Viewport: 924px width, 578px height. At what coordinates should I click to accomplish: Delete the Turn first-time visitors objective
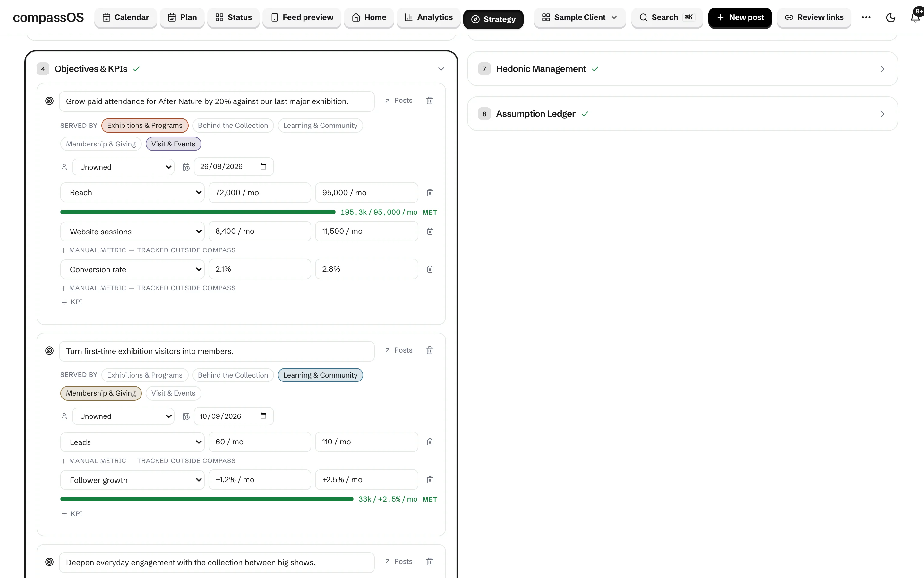[x=430, y=350]
